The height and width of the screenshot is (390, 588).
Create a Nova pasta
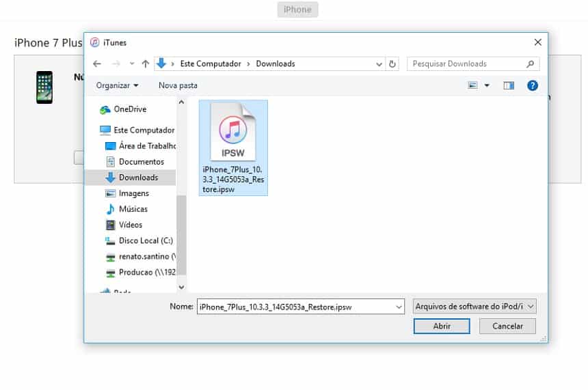[178, 85]
